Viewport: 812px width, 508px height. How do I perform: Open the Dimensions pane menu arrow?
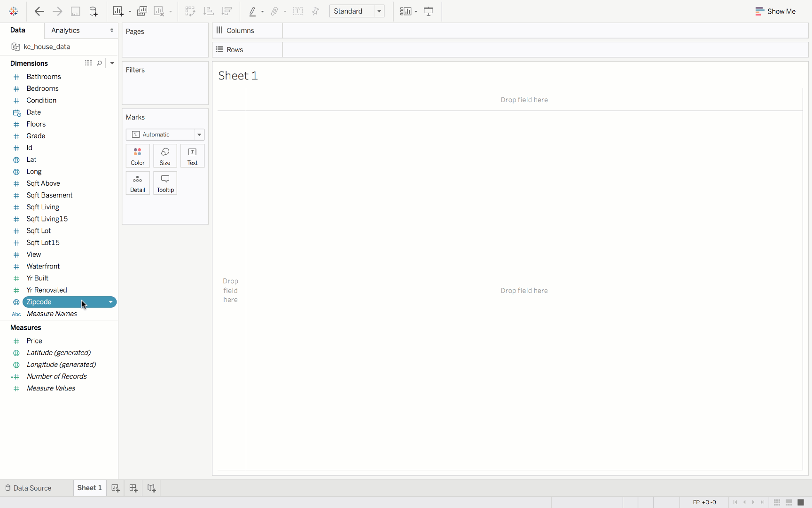tap(112, 63)
